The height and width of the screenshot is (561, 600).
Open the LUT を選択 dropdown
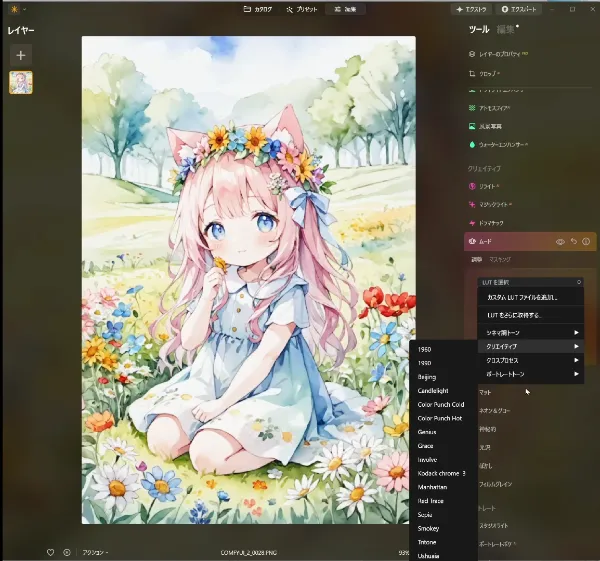(x=530, y=282)
